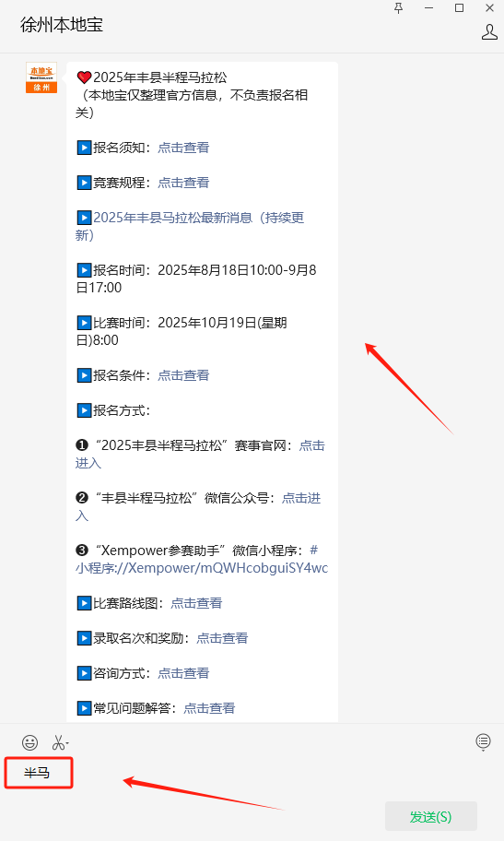This screenshot has width=504, height=841.
Task: Click the 徐州本地宝 avatar
Action: 41,77
